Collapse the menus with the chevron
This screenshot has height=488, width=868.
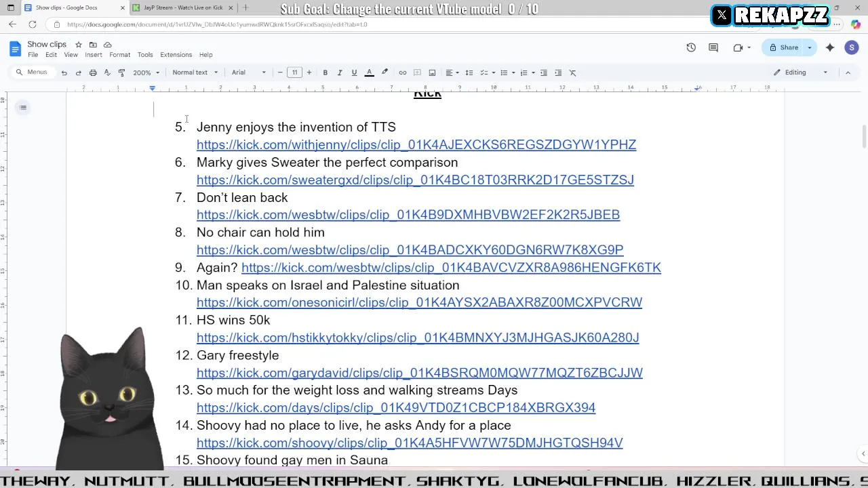pos(848,73)
